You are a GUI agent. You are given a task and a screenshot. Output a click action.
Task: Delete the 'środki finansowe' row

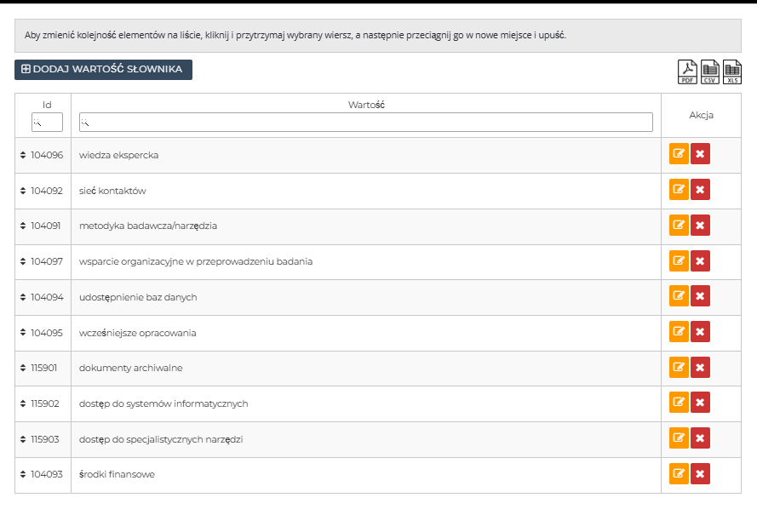click(700, 474)
